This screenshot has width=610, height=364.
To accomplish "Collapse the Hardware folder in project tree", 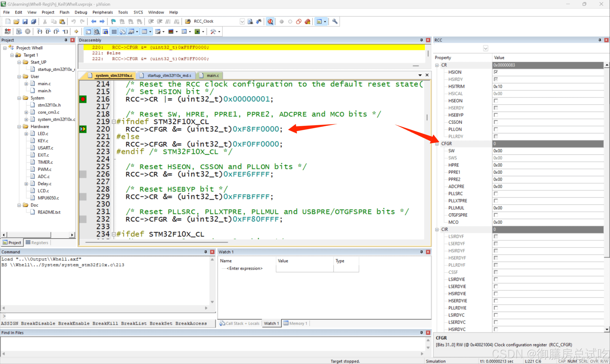I will 19,127.
